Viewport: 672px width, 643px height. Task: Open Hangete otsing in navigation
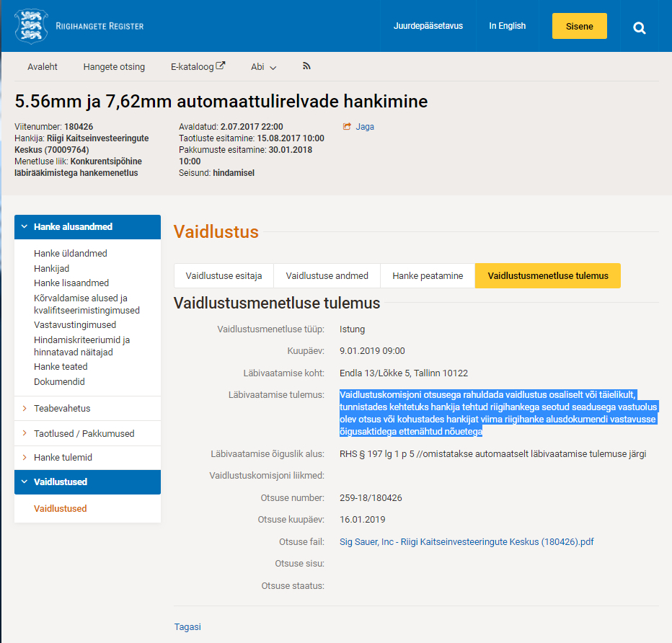point(114,67)
